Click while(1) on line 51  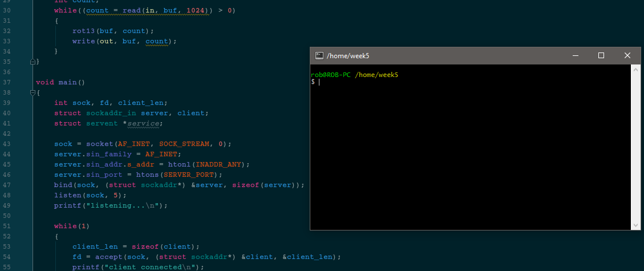coord(72,226)
